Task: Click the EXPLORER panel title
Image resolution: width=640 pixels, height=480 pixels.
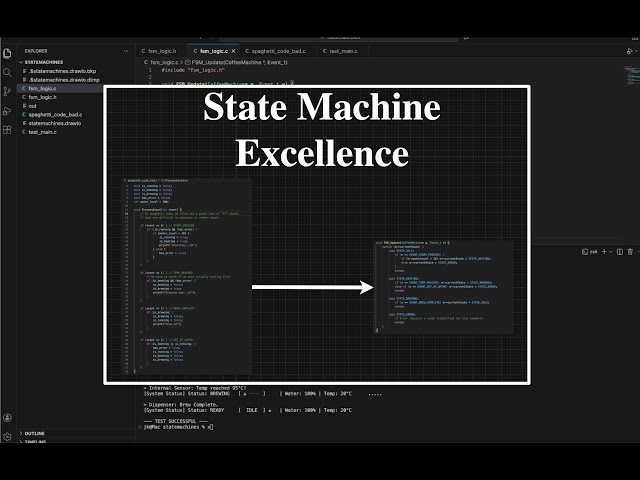Action: [36, 51]
